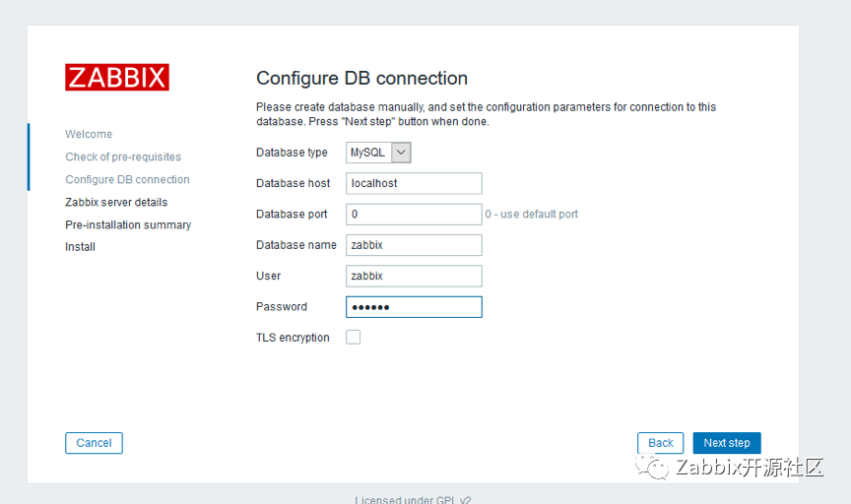Focus the Database host field

tap(414, 183)
